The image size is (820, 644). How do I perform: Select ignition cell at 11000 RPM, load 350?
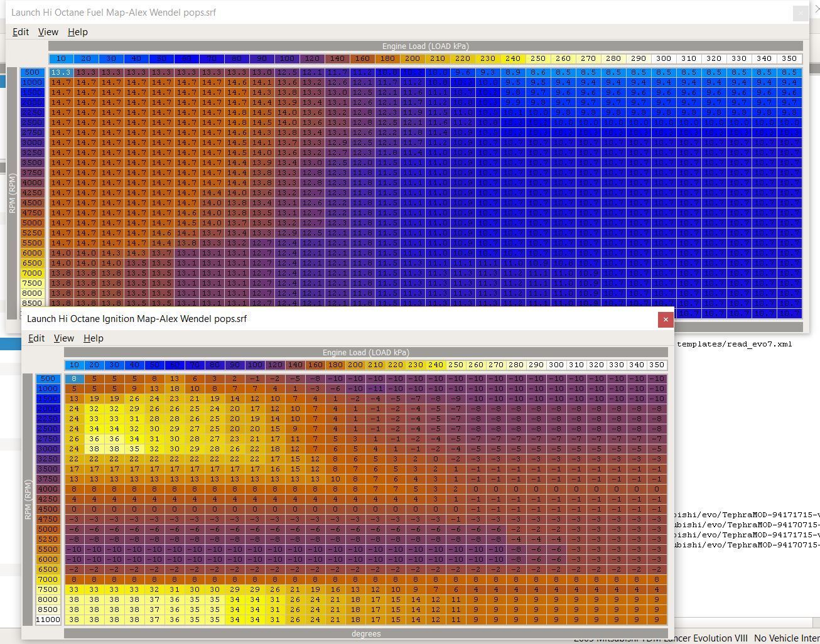(657, 620)
